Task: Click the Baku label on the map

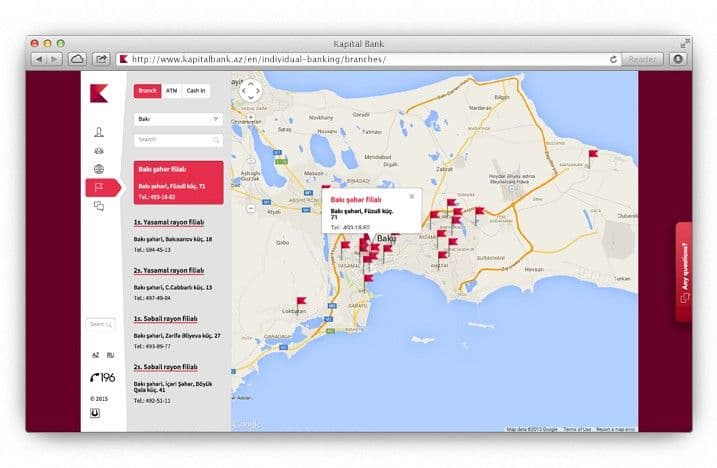Action: click(386, 238)
